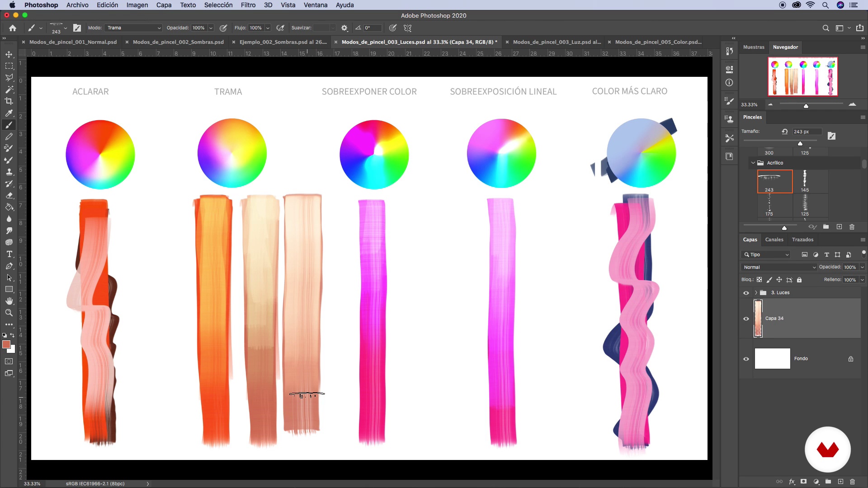Switch to the Muestras tab
Screen dimensions: 868x488
754,47
